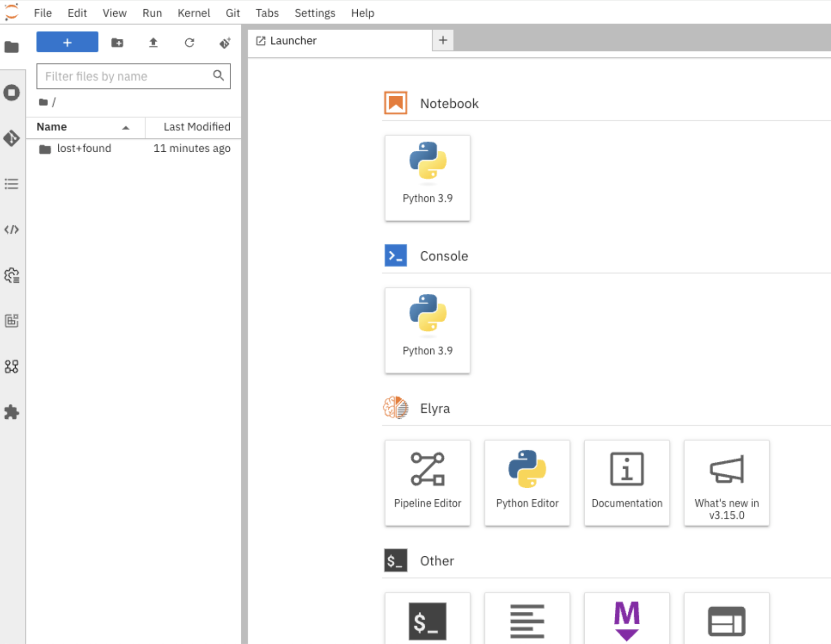The image size is (831, 644).
Task: Go to root folder breadcrumb
Action: pos(43,102)
